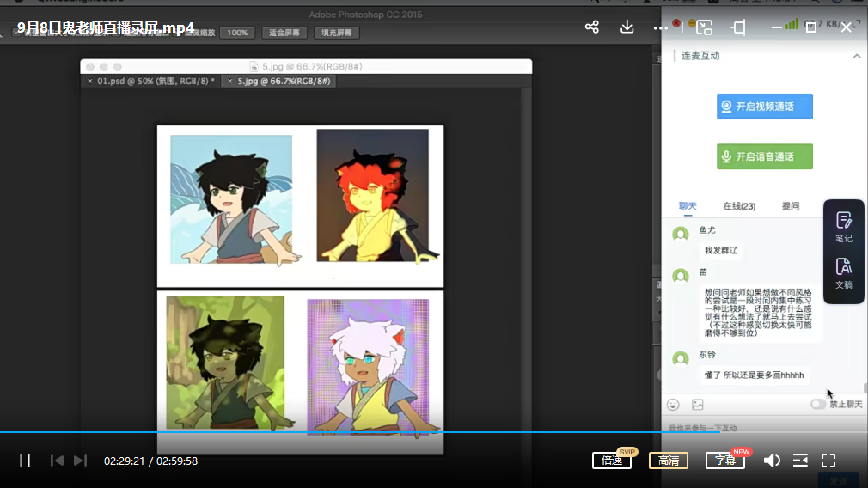This screenshot has width=868, height=488.
Task: Click Photoshop's 100% zoom button
Action: coord(237,33)
